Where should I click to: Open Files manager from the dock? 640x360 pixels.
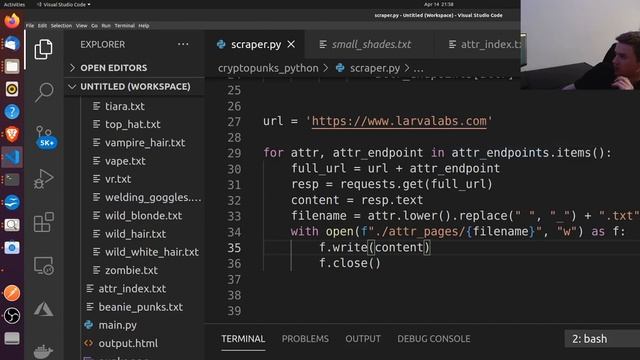coord(12,66)
